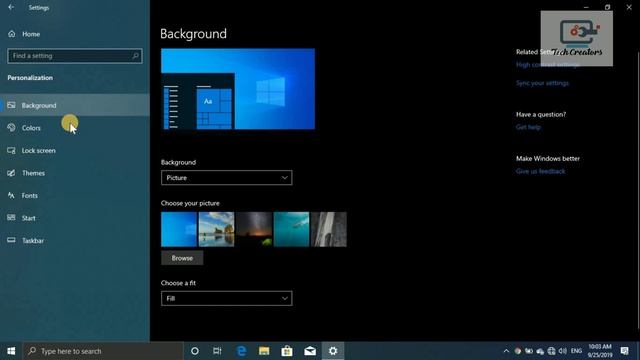
Task: Open the Fonts page
Action: [75, 196]
